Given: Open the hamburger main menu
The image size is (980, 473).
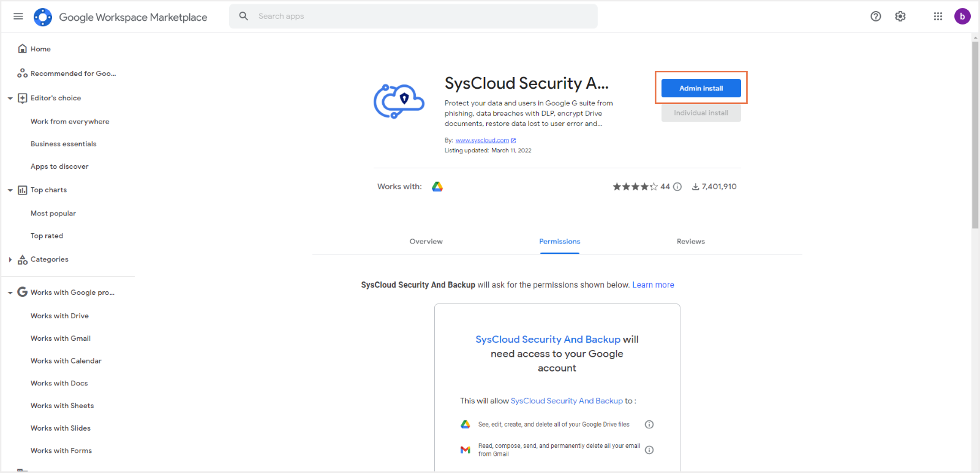Looking at the screenshot, I should click(x=18, y=17).
